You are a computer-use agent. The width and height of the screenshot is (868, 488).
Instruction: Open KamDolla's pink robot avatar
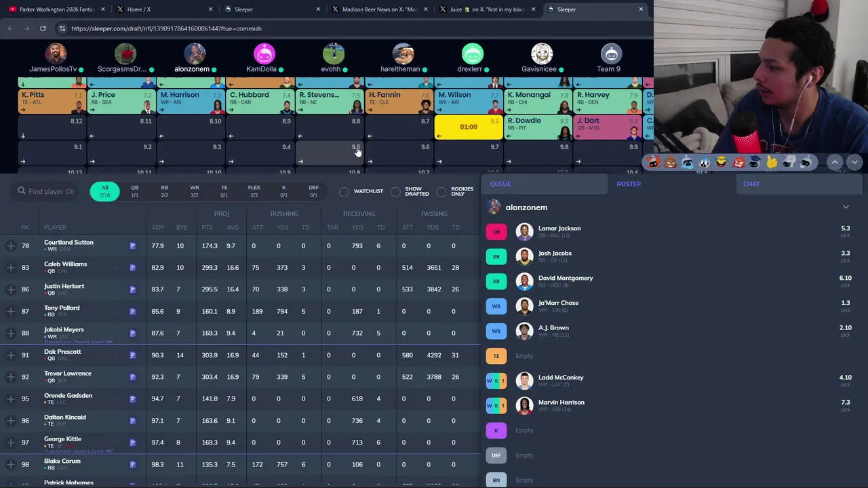click(x=264, y=54)
